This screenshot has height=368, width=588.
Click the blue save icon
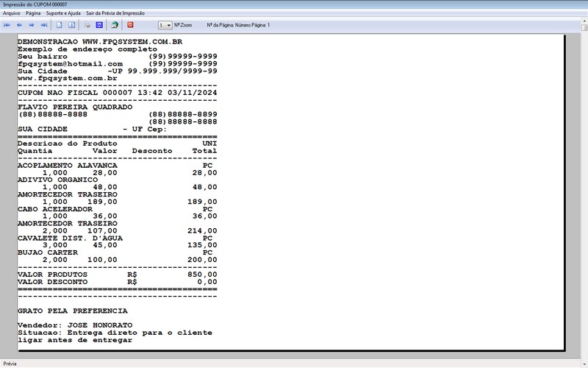99,25
